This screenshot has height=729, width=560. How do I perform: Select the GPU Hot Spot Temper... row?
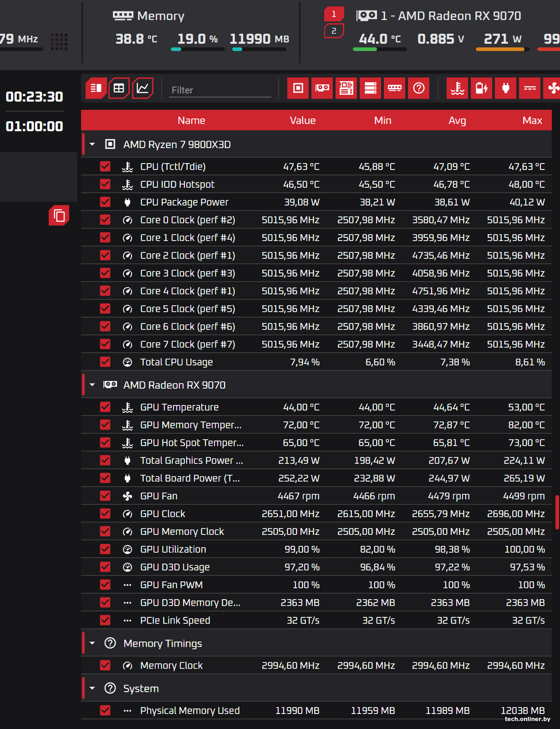pos(316,442)
